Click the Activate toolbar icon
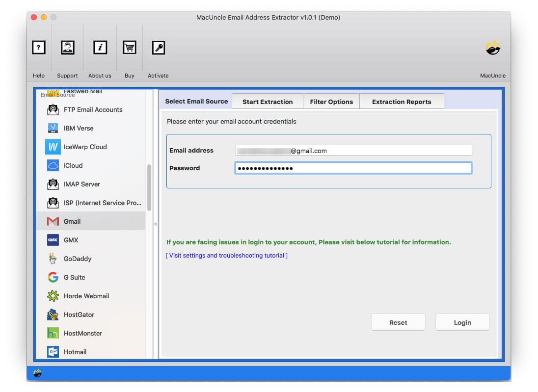Viewport: 538px width, 392px height. point(158,48)
